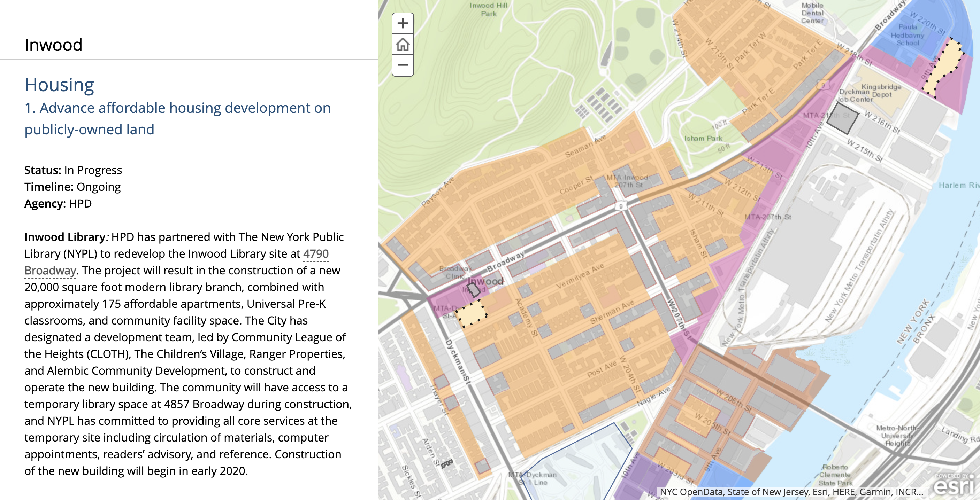Click the 'W 215th St' label near Park Ter W
Screen dimensions: 980x500
(719, 54)
